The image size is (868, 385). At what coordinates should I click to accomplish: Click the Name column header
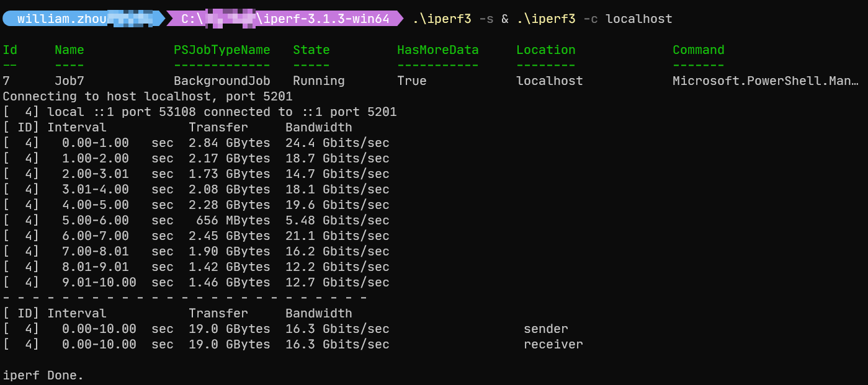point(69,50)
